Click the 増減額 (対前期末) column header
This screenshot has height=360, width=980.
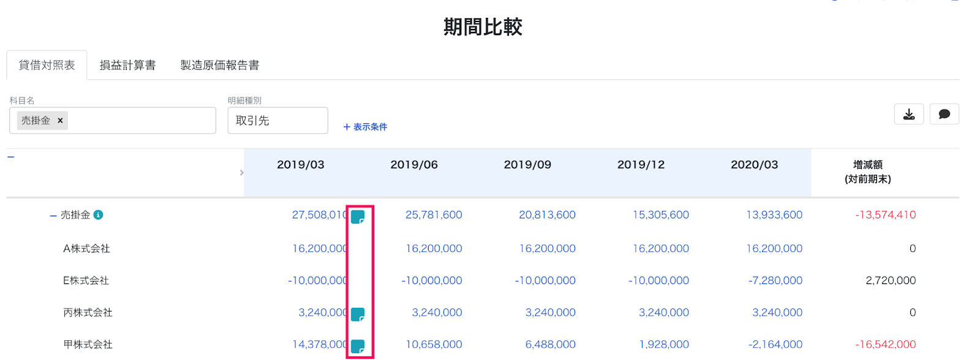[868, 172]
